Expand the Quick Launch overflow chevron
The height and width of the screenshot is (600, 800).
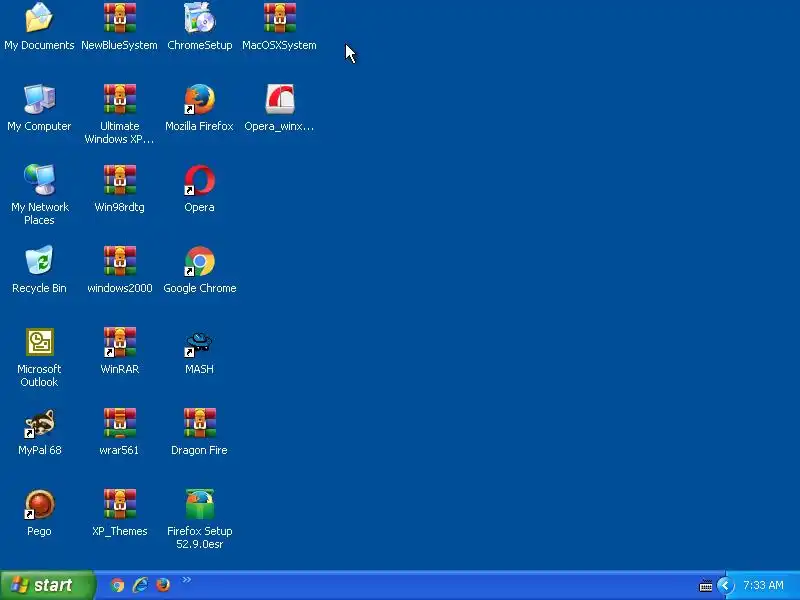187,580
